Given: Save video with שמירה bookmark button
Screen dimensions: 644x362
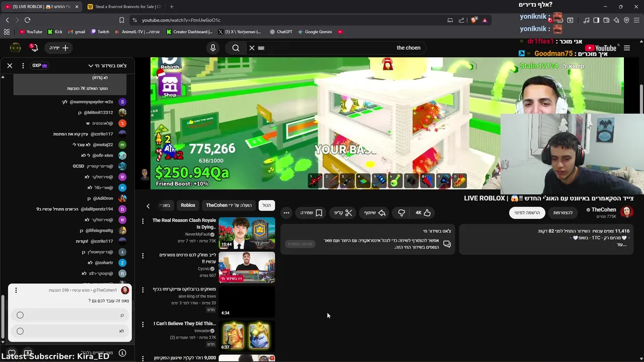Looking at the screenshot, I should (x=311, y=213).
